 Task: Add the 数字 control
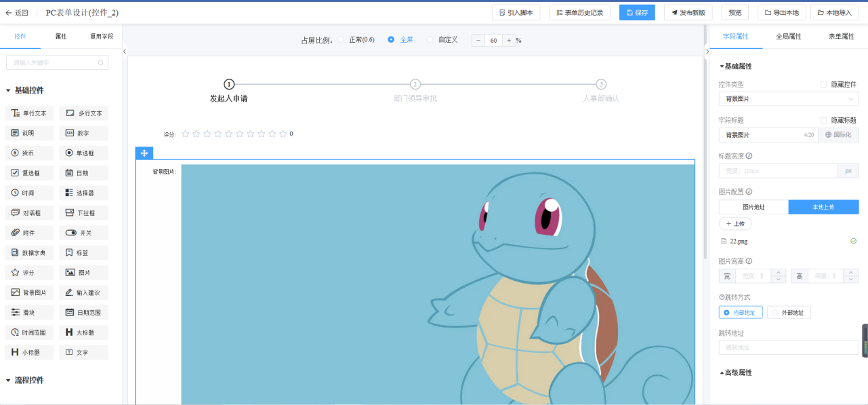coord(83,133)
